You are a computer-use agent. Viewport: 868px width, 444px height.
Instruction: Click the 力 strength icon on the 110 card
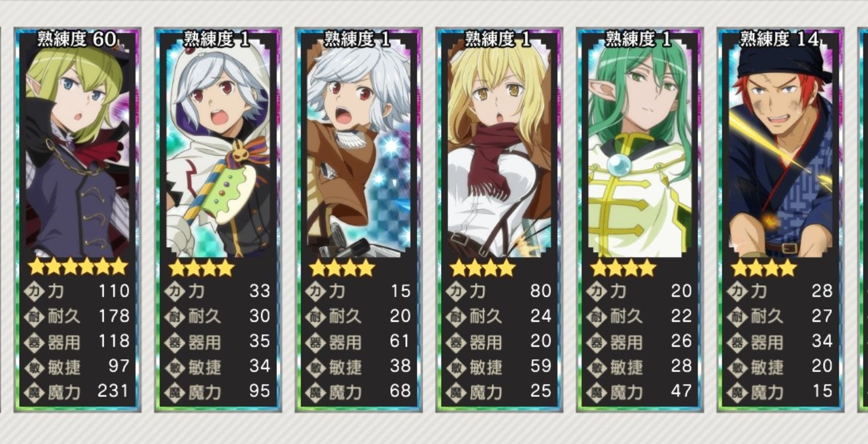tap(35, 291)
